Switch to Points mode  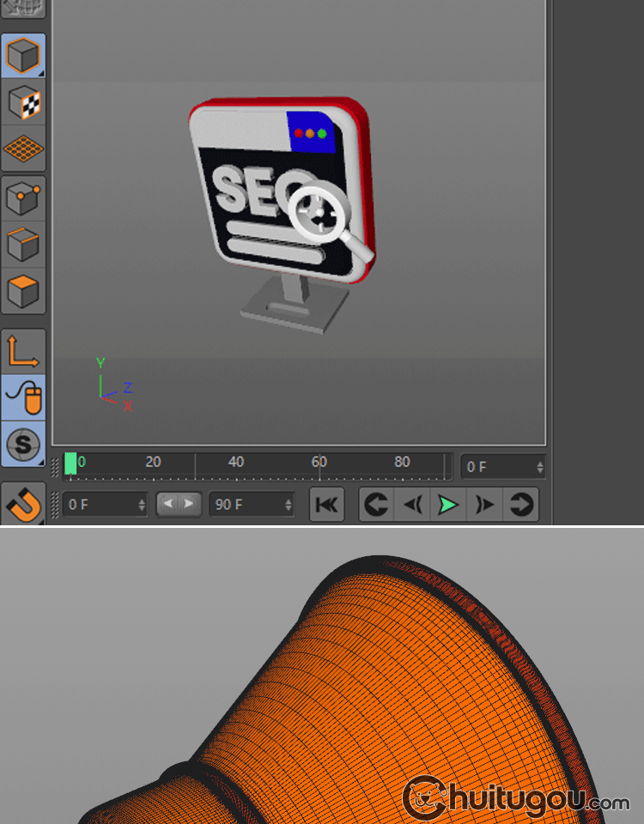(x=23, y=200)
